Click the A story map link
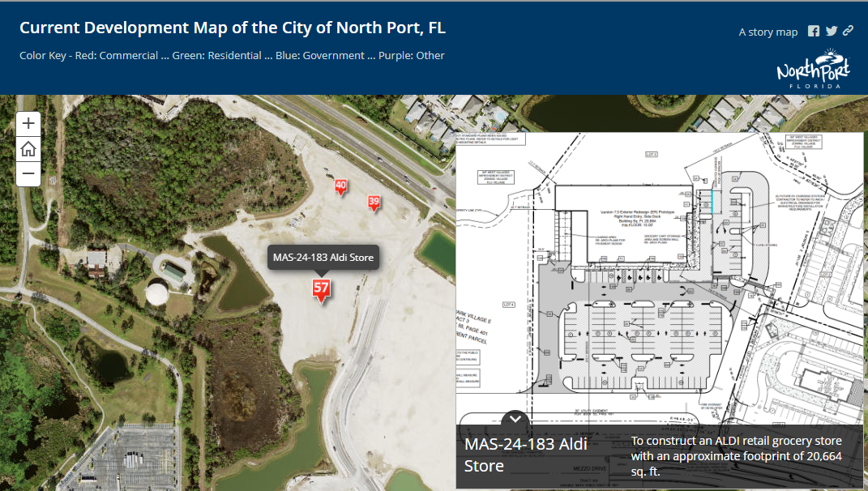Viewport: 868px width, 491px height. click(768, 32)
